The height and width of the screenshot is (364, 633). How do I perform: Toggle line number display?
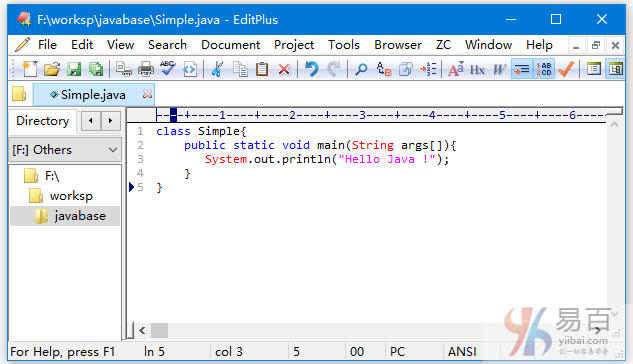point(544,69)
